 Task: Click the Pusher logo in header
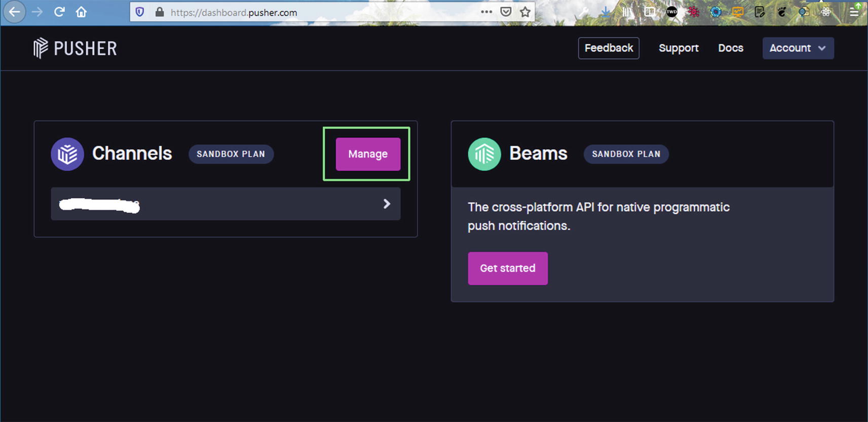(x=75, y=48)
